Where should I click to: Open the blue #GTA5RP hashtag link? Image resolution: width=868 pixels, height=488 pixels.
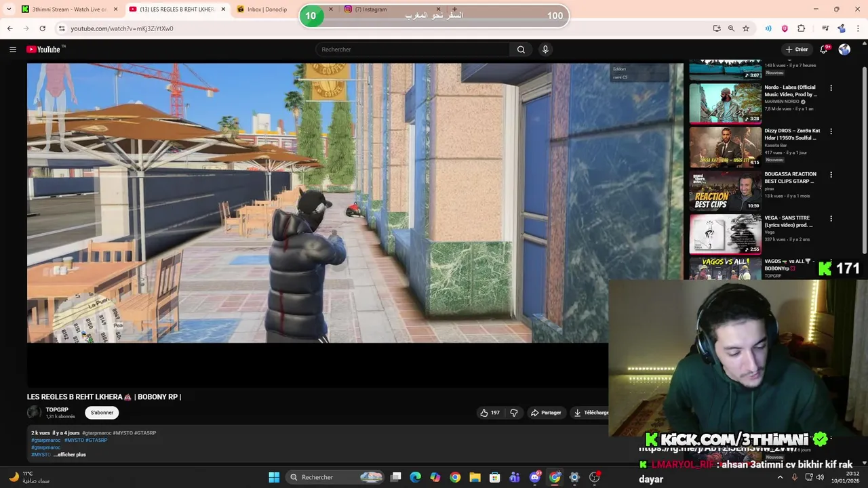(x=96, y=441)
